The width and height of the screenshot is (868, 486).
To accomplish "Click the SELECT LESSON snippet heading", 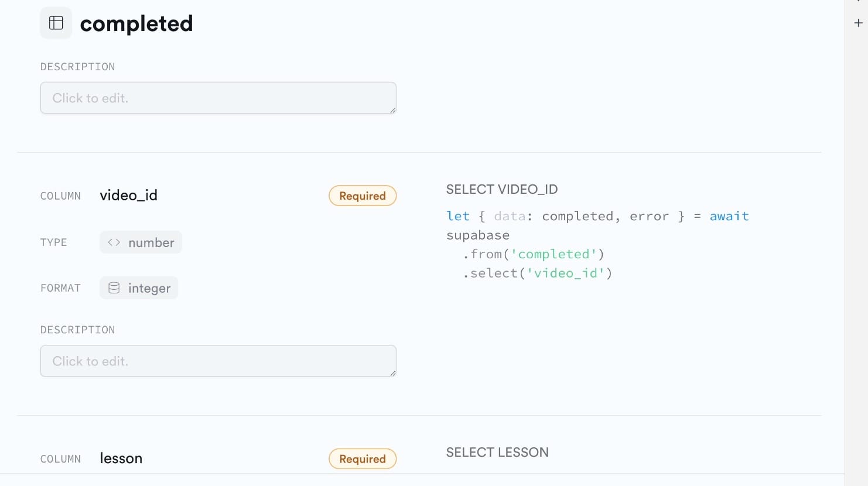I will [x=497, y=452].
